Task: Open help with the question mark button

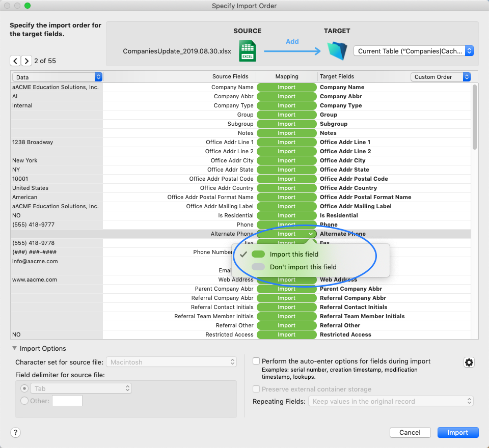Action: tap(16, 432)
